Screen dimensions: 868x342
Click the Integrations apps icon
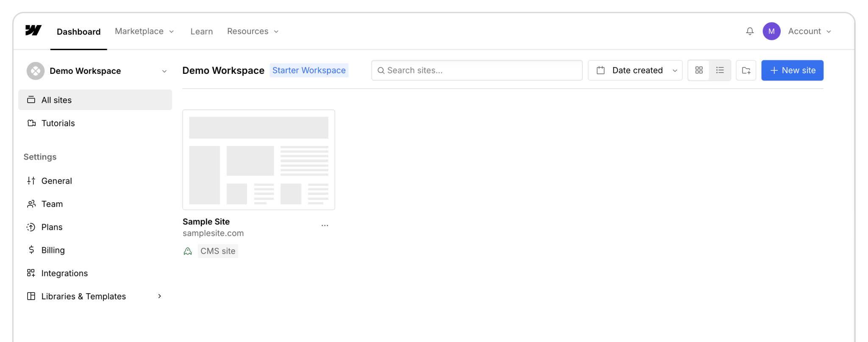point(31,273)
